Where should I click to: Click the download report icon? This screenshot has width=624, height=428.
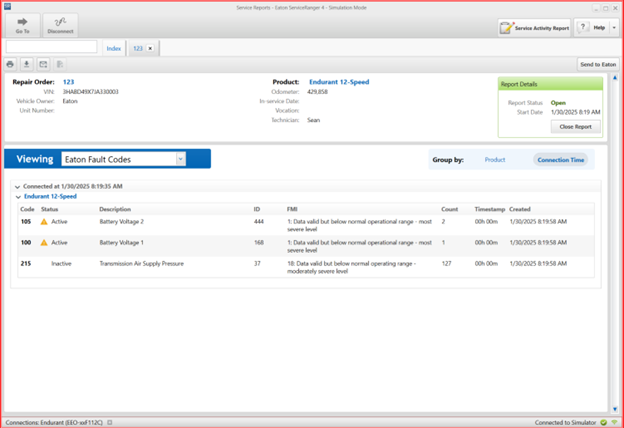27,64
